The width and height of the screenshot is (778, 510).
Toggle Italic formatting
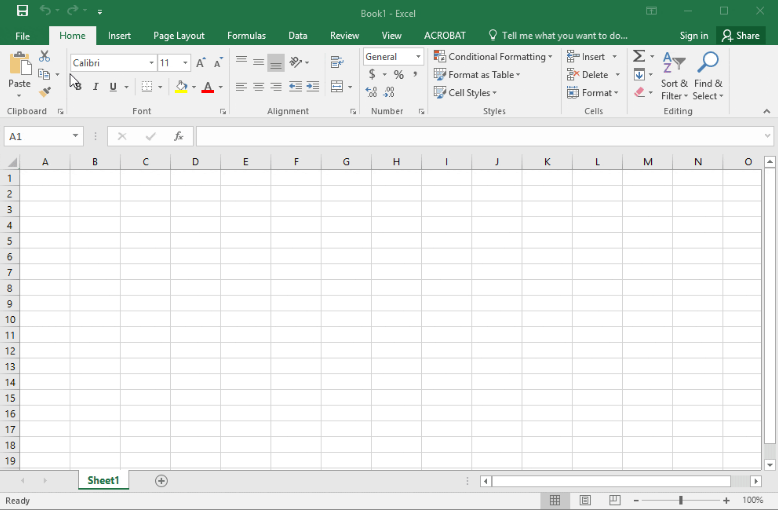[x=96, y=87]
